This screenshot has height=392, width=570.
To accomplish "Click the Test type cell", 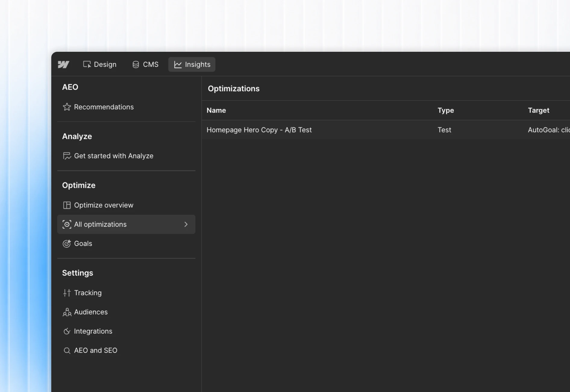I will point(444,130).
